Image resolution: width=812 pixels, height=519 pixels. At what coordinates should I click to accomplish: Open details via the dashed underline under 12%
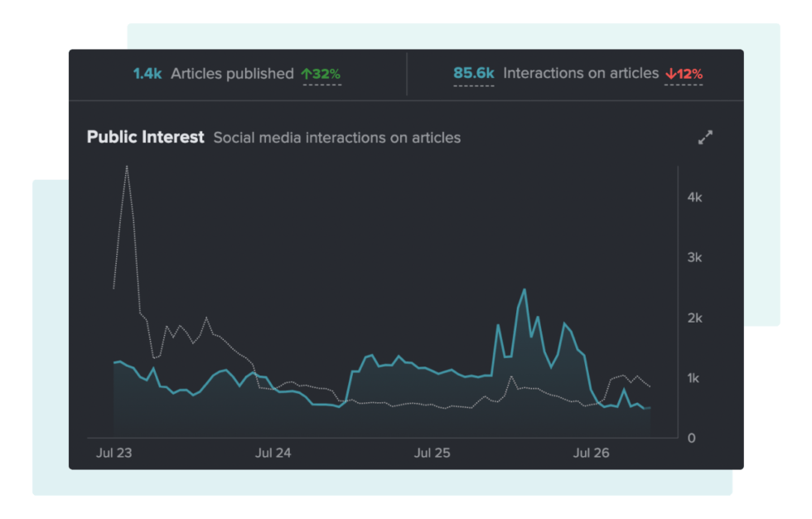pos(684,86)
